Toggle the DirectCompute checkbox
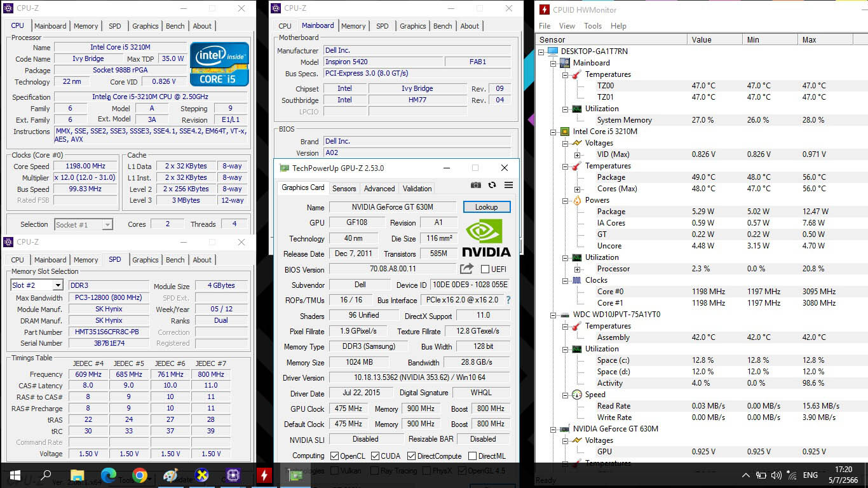The height and width of the screenshot is (488, 868). [412, 456]
